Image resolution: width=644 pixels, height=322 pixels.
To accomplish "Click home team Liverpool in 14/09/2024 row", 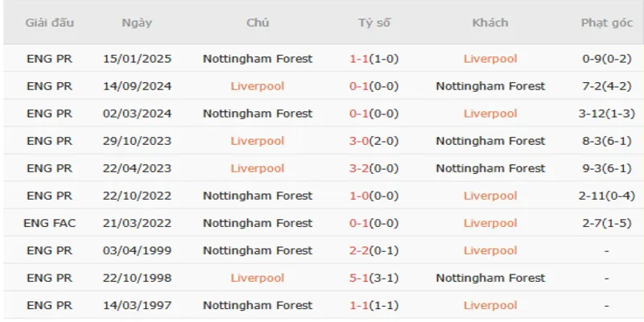I will tap(258, 86).
